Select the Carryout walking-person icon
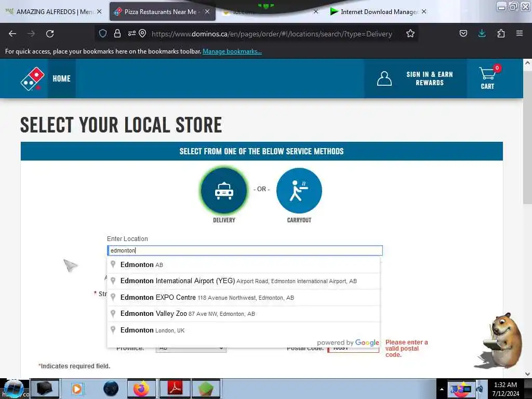The height and width of the screenshot is (399, 532). coord(299,191)
